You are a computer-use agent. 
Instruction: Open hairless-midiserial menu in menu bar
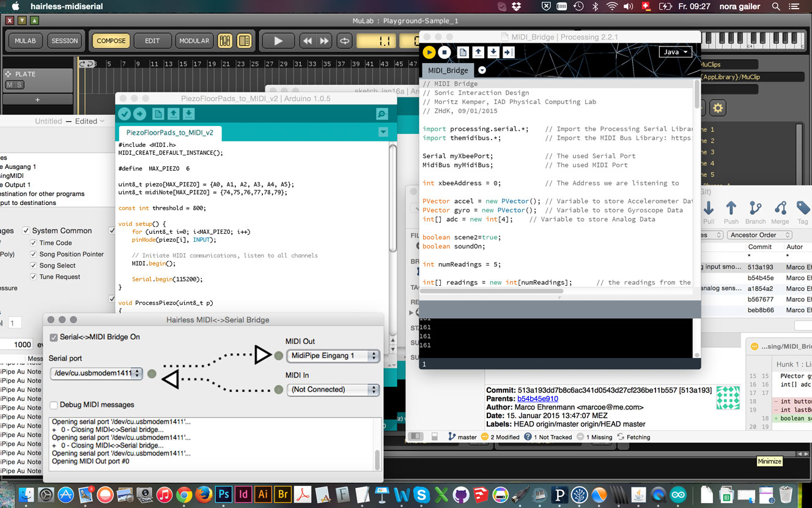67,6
